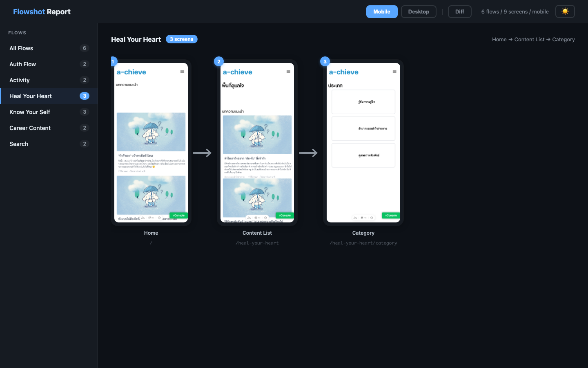The width and height of the screenshot is (588, 368).
Task: Open the Know Your Self flow
Action: click(x=49, y=112)
